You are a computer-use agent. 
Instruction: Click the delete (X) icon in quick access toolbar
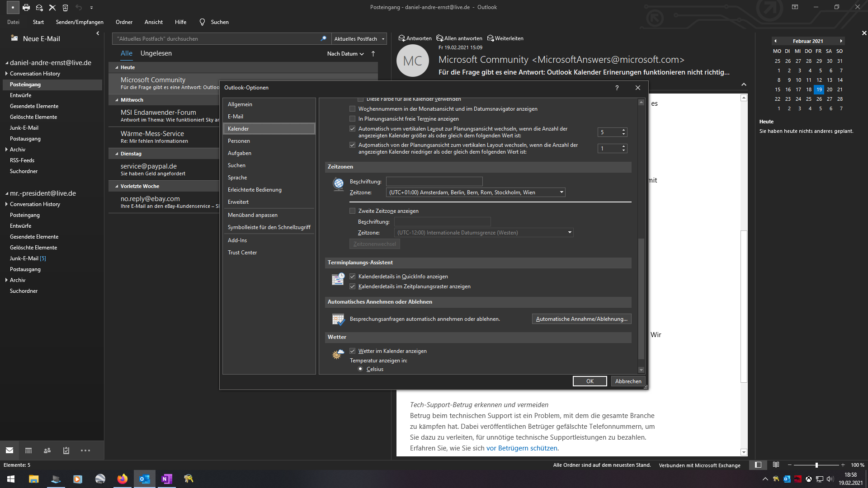[x=52, y=7]
